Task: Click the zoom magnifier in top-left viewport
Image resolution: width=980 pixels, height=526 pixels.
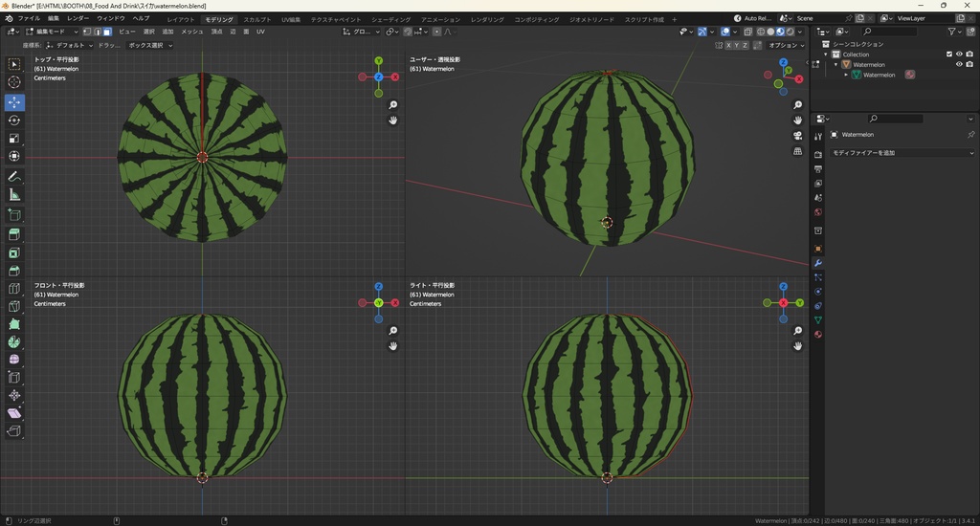Action: [x=393, y=105]
